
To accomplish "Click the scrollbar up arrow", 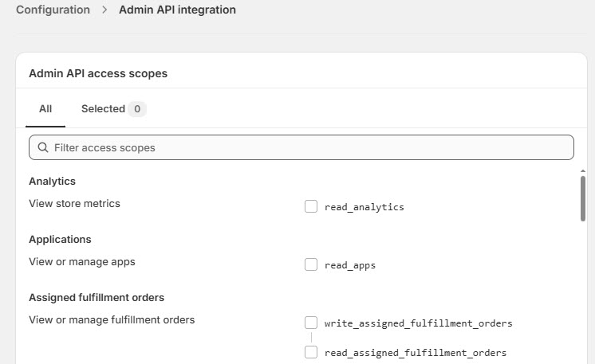I will 582,171.
